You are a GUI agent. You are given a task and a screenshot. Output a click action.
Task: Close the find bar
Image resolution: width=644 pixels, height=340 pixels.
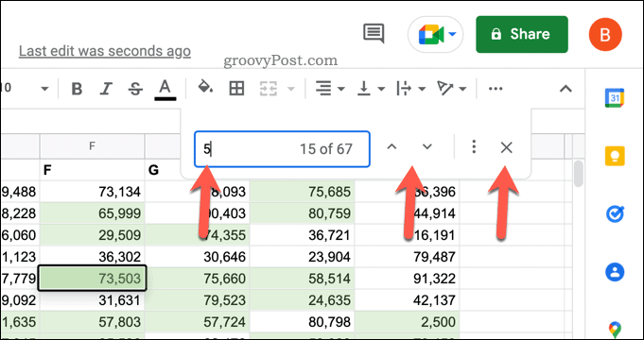tap(507, 147)
